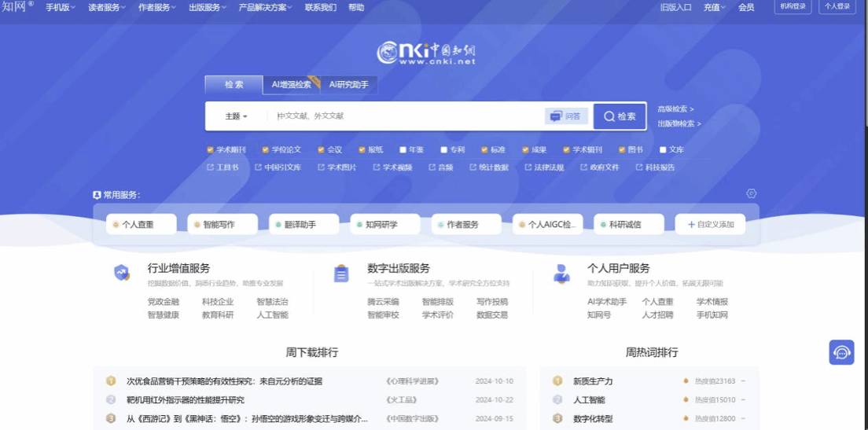Click the rank 3 medal beside 数字化转型
Viewport: 868px width, 430px height.
click(x=557, y=419)
